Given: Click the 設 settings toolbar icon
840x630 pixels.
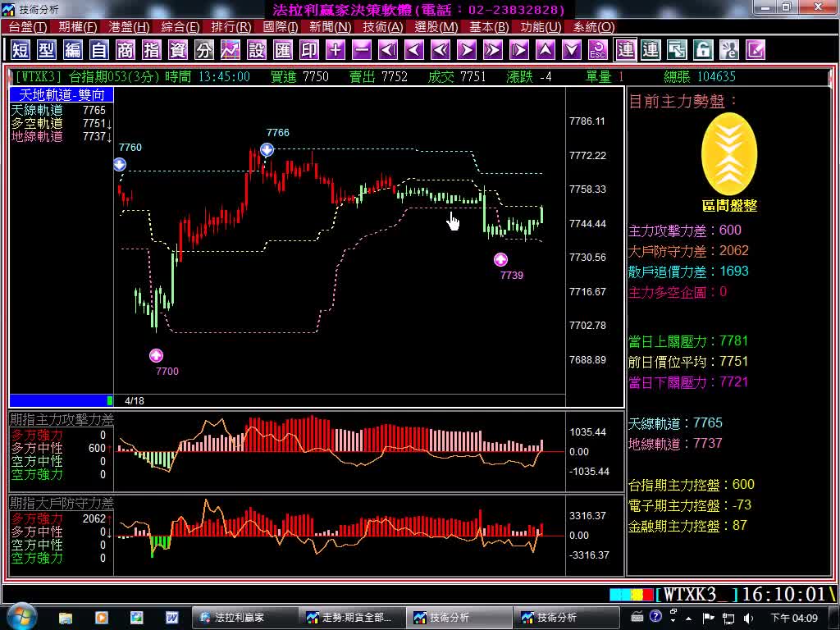Looking at the screenshot, I should pos(257,50).
